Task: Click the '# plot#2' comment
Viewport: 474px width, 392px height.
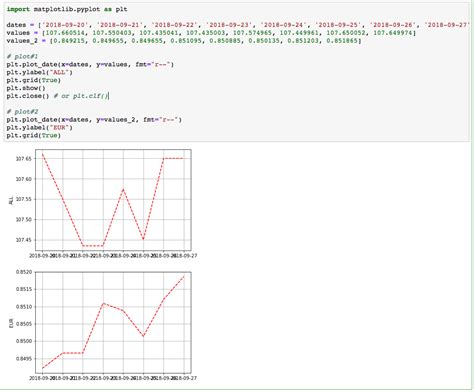Action: [x=22, y=112]
